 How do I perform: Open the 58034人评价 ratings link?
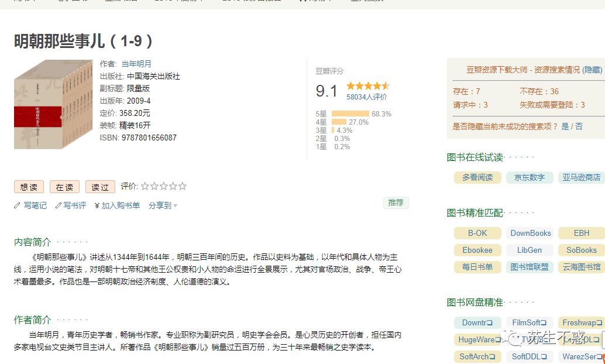[366, 97]
